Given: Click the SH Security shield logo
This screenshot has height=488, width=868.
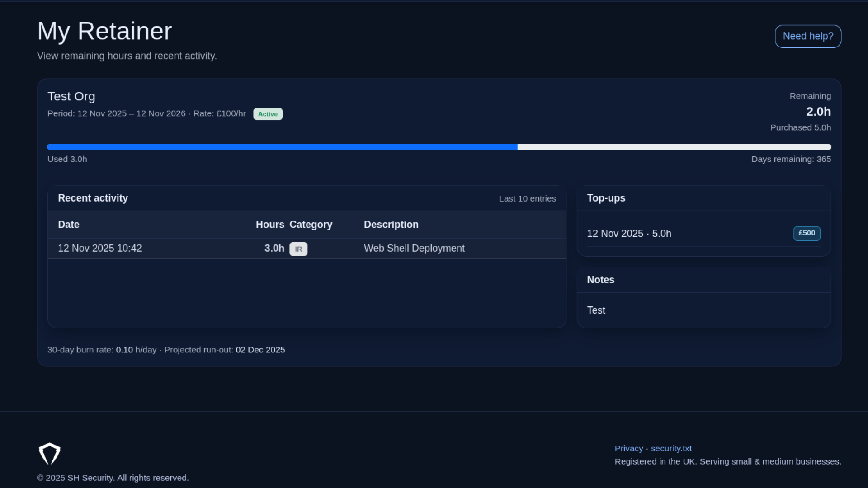Looking at the screenshot, I should tap(50, 453).
